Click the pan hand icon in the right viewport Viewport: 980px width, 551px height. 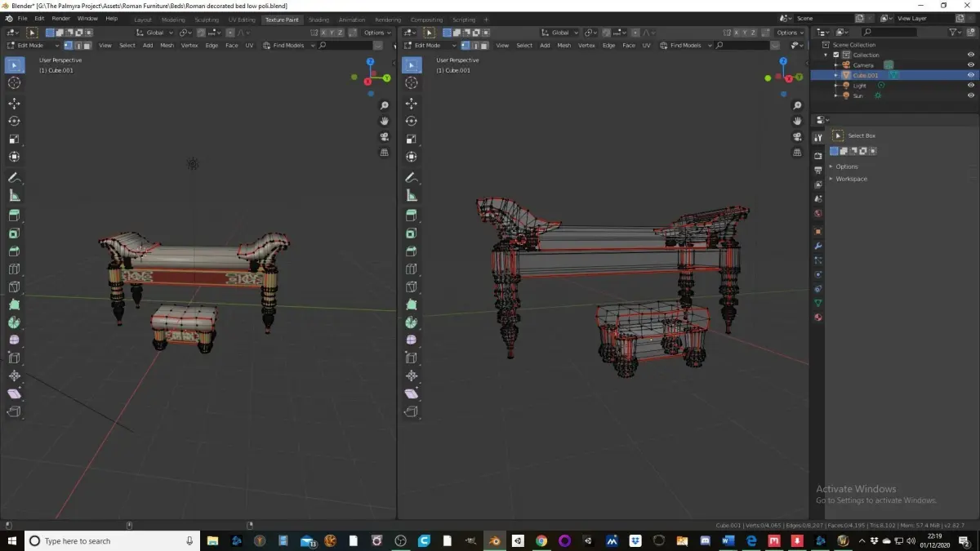click(x=799, y=121)
